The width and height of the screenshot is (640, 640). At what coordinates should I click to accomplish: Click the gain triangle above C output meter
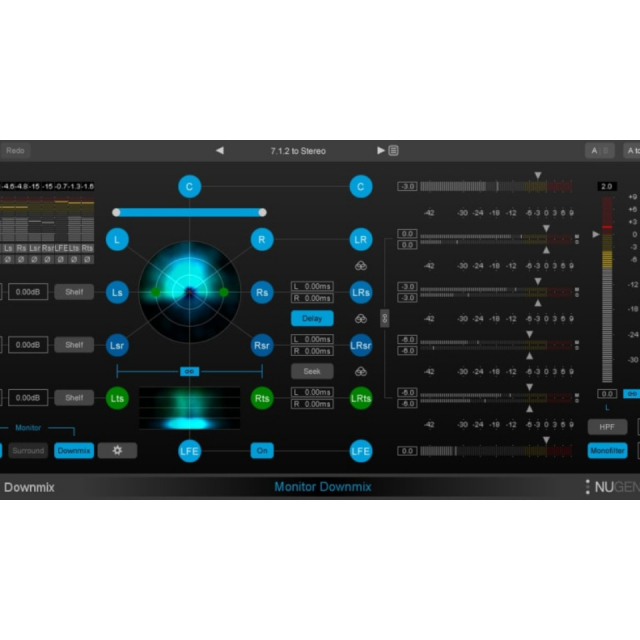[x=538, y=176]
